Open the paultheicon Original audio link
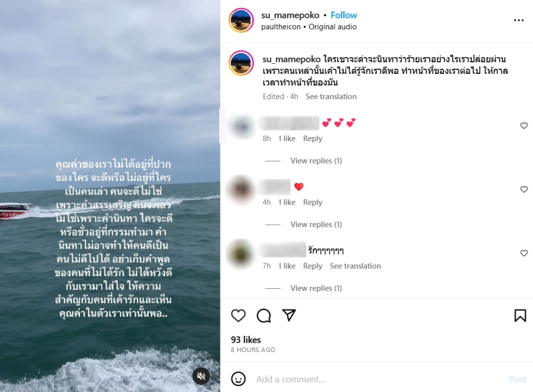 point(308,27)
